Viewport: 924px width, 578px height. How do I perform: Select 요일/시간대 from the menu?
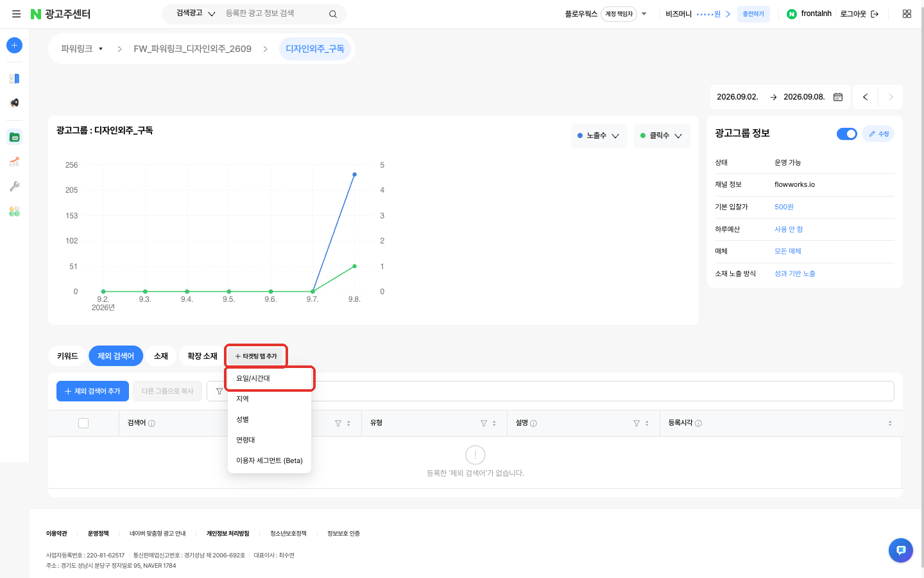click(x=269, y=378)
